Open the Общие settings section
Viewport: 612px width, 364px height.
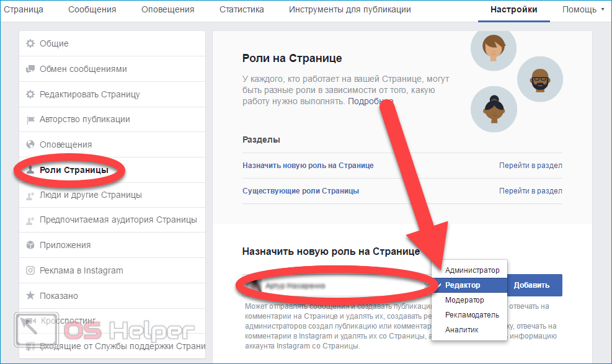112,43
